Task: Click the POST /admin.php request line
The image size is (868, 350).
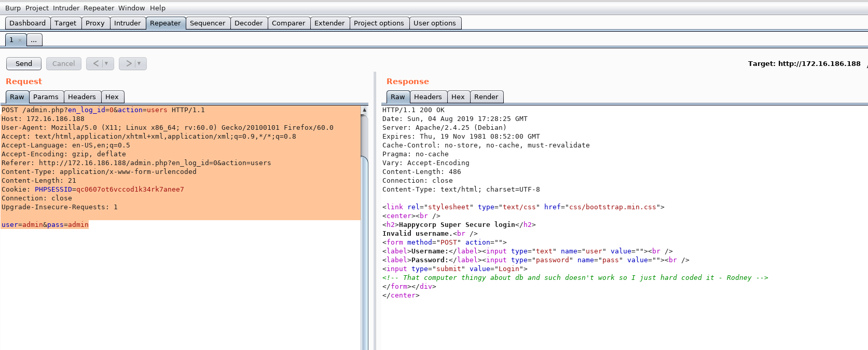Action: click(x=103, y=110)
